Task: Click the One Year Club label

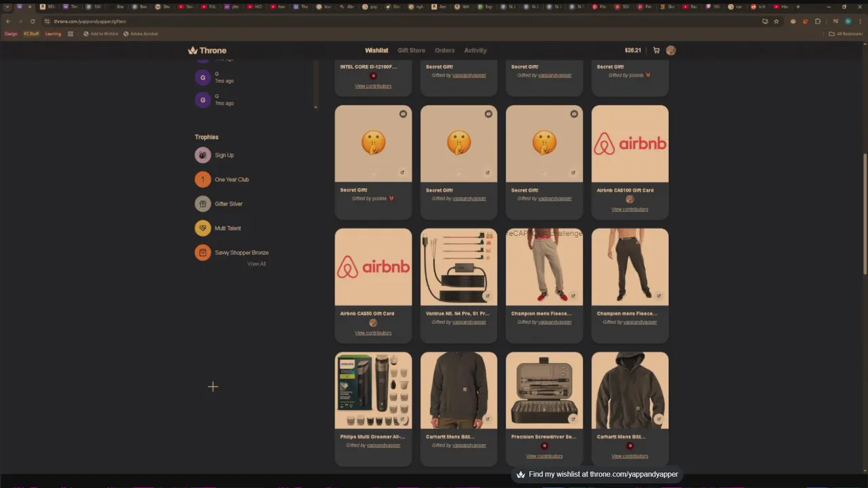Action: tap(232, 180)
